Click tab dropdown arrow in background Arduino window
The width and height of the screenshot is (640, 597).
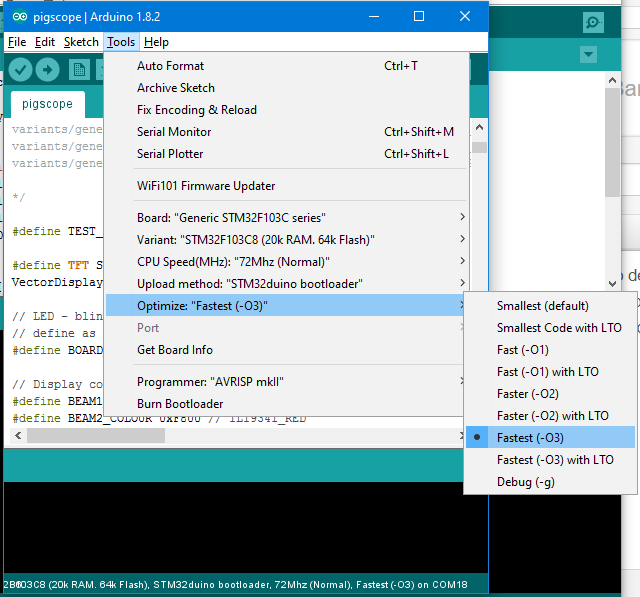[588, 54]
